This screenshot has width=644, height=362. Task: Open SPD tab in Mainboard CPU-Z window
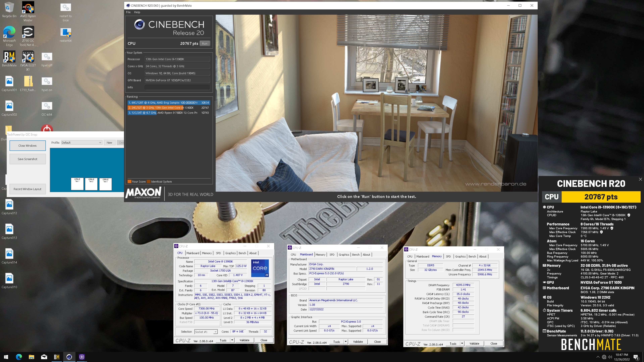(x=332, y=255)
